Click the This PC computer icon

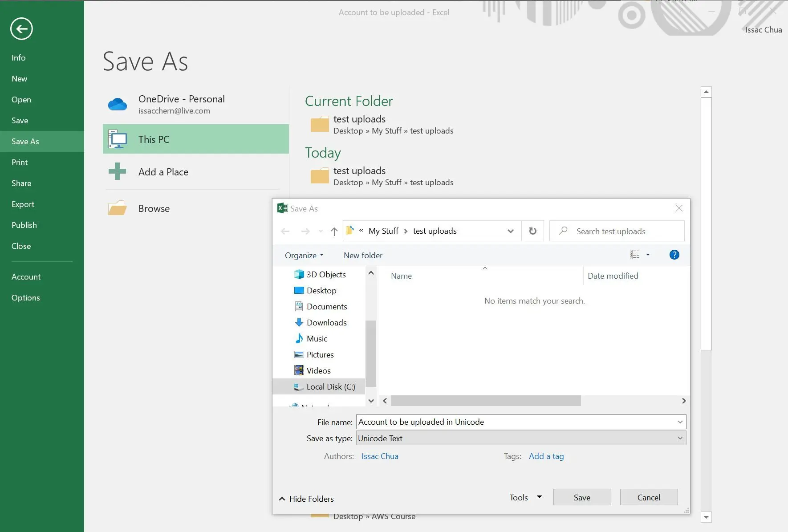pyautogui.click(x=118, y=139)
